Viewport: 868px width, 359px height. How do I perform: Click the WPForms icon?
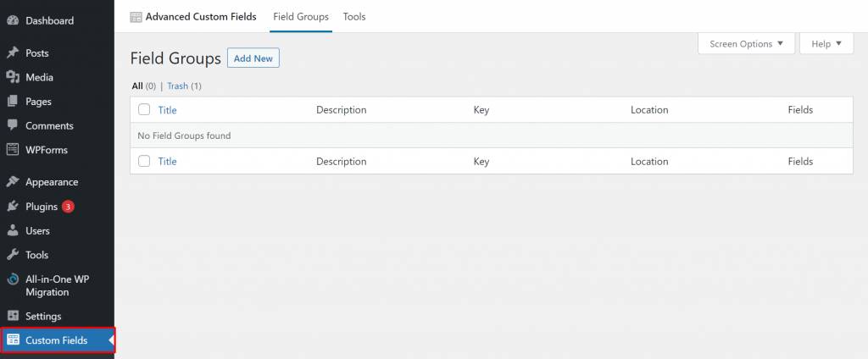[13, 150]
